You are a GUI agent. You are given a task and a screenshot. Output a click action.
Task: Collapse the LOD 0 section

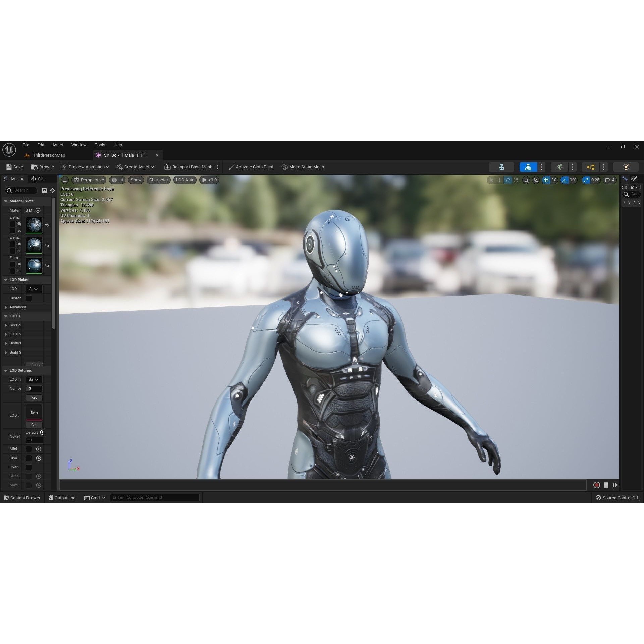click(6, 316)
